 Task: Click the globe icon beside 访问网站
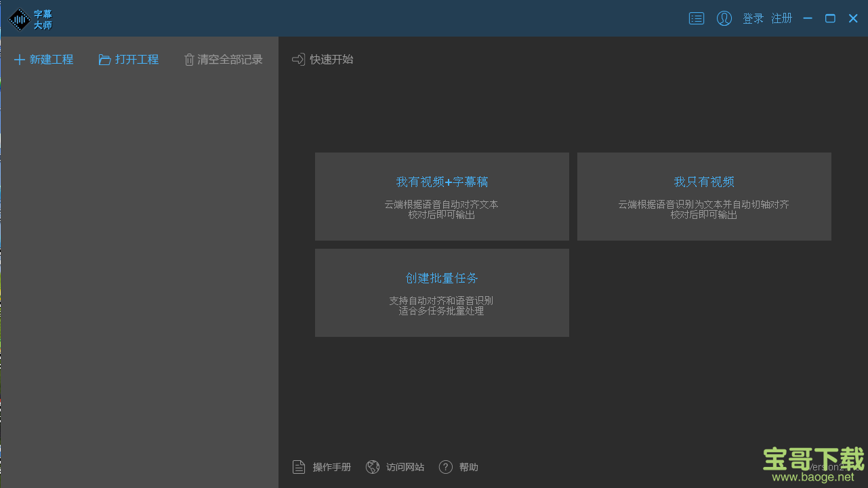pyautogui.click(x=373, y=467)
